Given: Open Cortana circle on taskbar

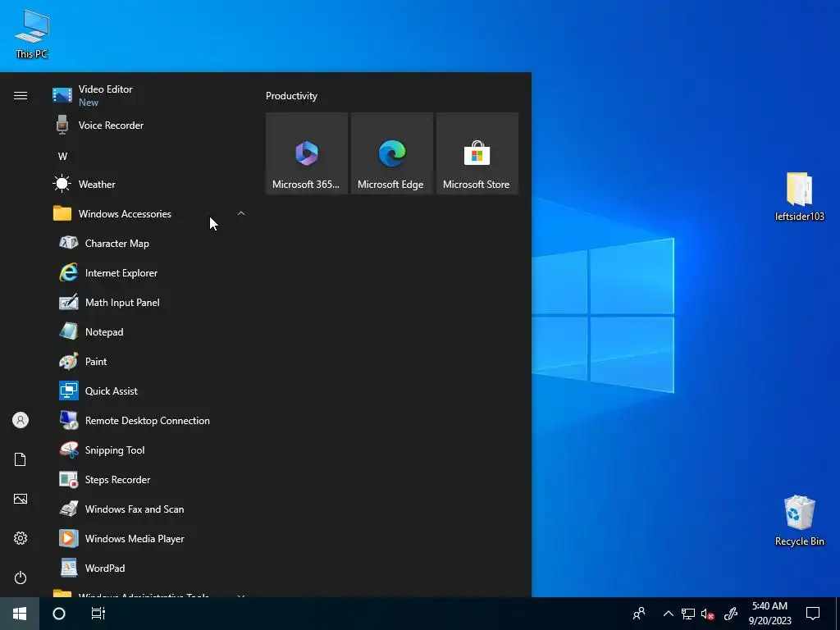Looking at the screenshot, I should point(59,614).
